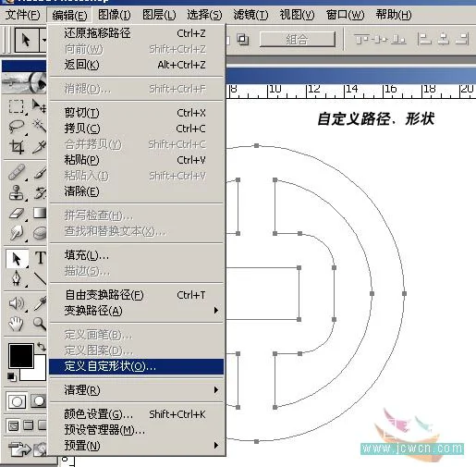The width and height of the screenshot is (476, 467).
Task: Choose 拷贝(C) copy entry
Action: [x=136, y=129]
